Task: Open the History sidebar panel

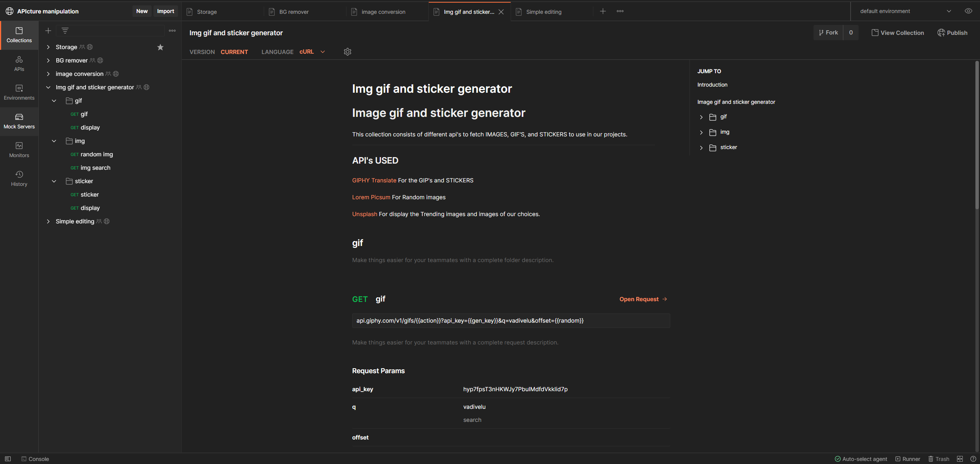Action: click(19, 178)
